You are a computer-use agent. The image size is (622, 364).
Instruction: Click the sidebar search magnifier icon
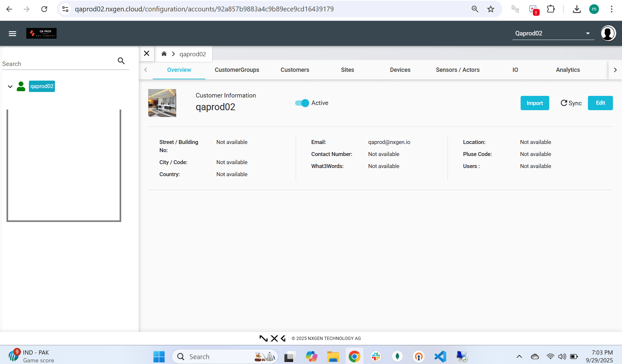121,61
